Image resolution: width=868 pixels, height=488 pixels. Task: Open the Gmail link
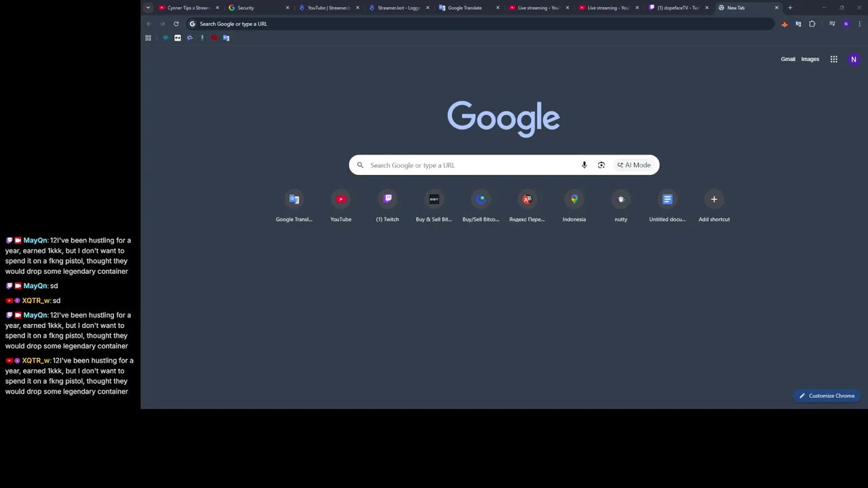788,59
